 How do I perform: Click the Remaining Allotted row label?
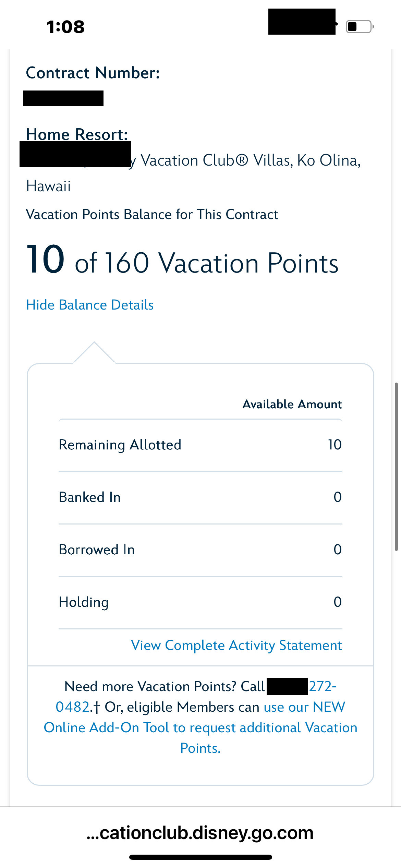point(120,445)
